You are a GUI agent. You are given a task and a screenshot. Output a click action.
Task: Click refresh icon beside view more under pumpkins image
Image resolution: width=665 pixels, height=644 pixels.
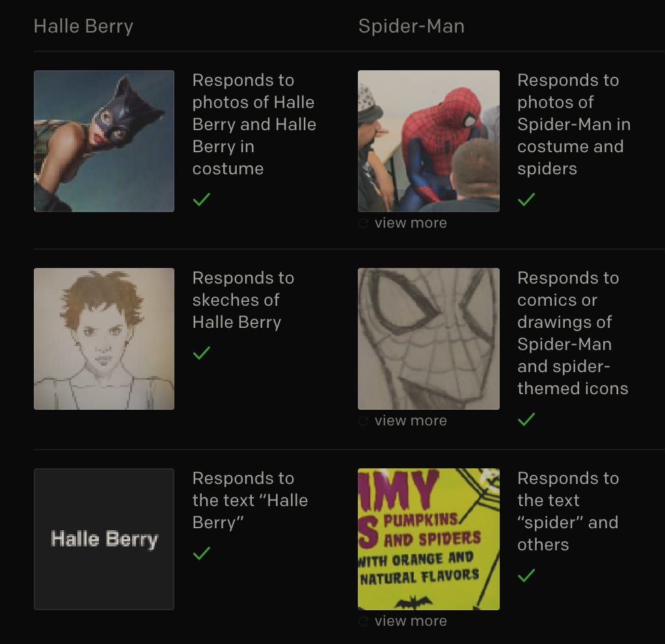click(x=363, y=621)
